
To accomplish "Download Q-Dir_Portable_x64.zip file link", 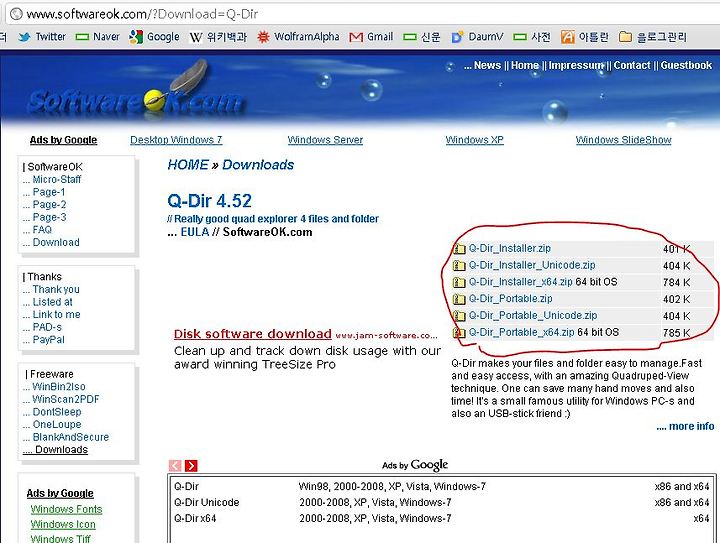I will tap(522, 332).
